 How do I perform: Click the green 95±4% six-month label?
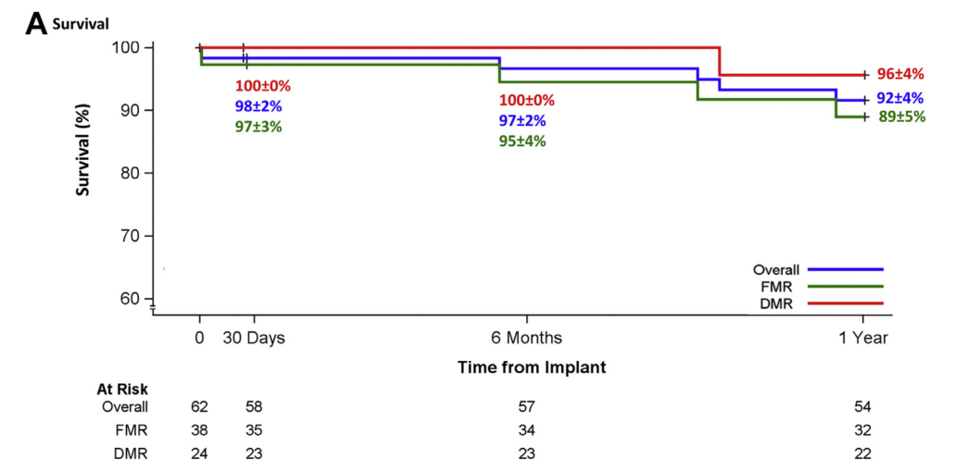[522, 142]
